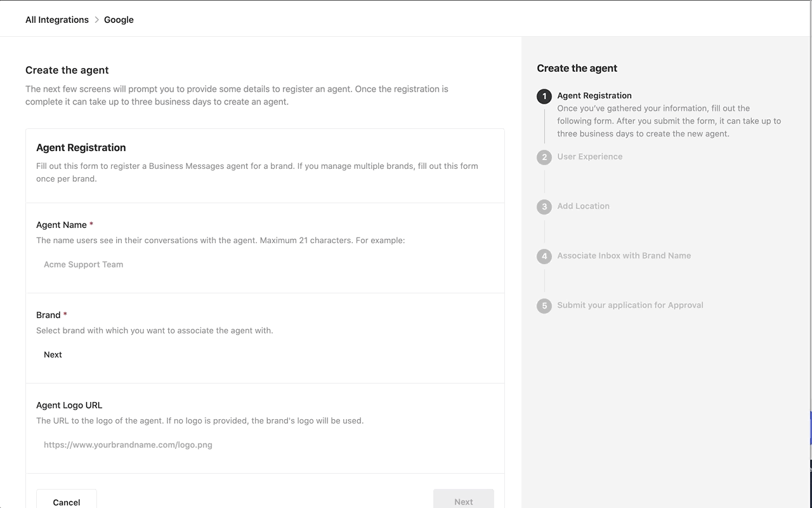Open the Brand selection dropdown
This screenshot has height=508, width=812.
tap(265, 355)
